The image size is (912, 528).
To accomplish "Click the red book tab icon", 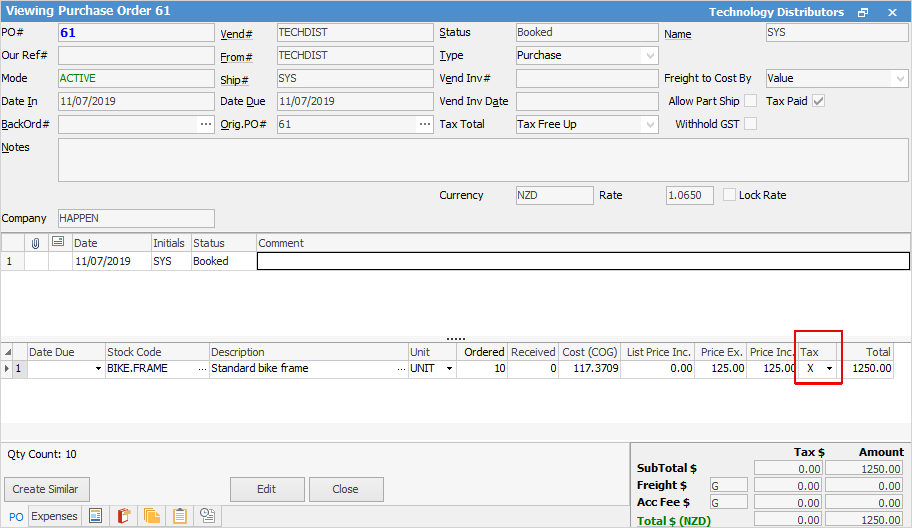I will click(124, 516).
